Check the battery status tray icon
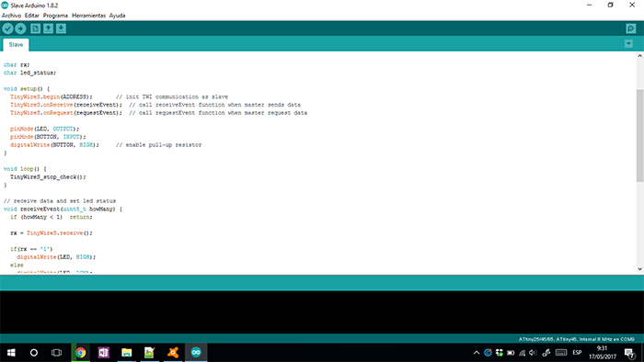The height and width of the screenshot is (362, 644). pyautogui.click(x=511, y=353)
